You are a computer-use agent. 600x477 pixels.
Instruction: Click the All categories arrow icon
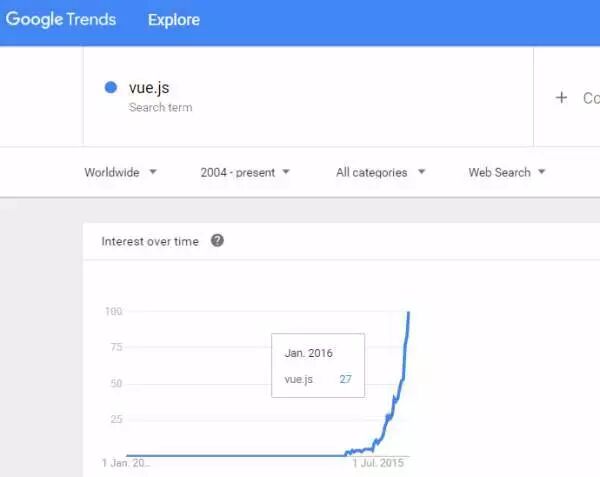click(x=421, y=172)
